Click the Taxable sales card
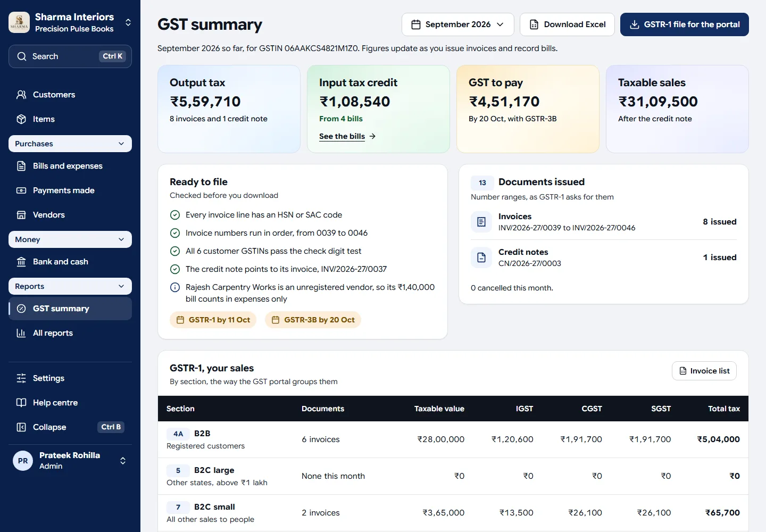This screenshot has width=766, height=532. click(678, 109)
